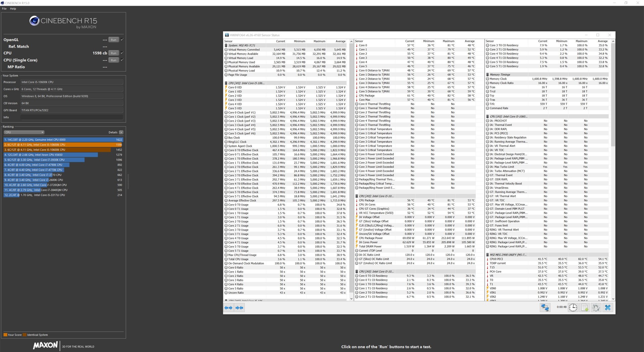The height and width of the screenshot is (352, 644).
Task: Click the icon beside Virtual Memory Committed
Action: click(x=226, y=50)
